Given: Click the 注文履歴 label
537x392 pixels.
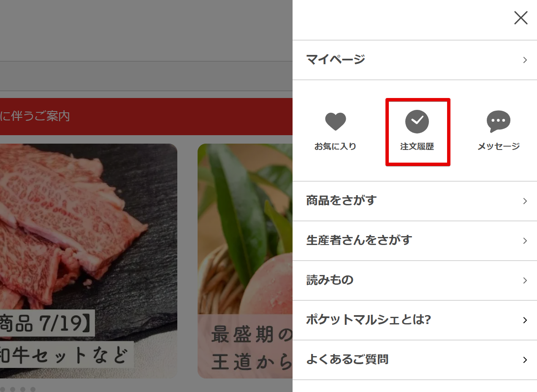Looking at the screenshot, I should pyautogui.click(x=417, y=147).
